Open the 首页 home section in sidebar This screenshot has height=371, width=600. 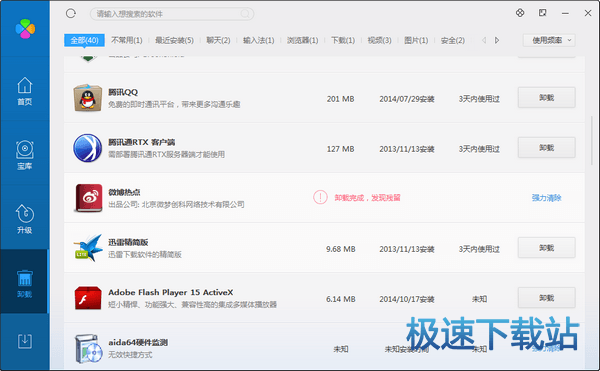pyautogui.click(x=24, y=91)
